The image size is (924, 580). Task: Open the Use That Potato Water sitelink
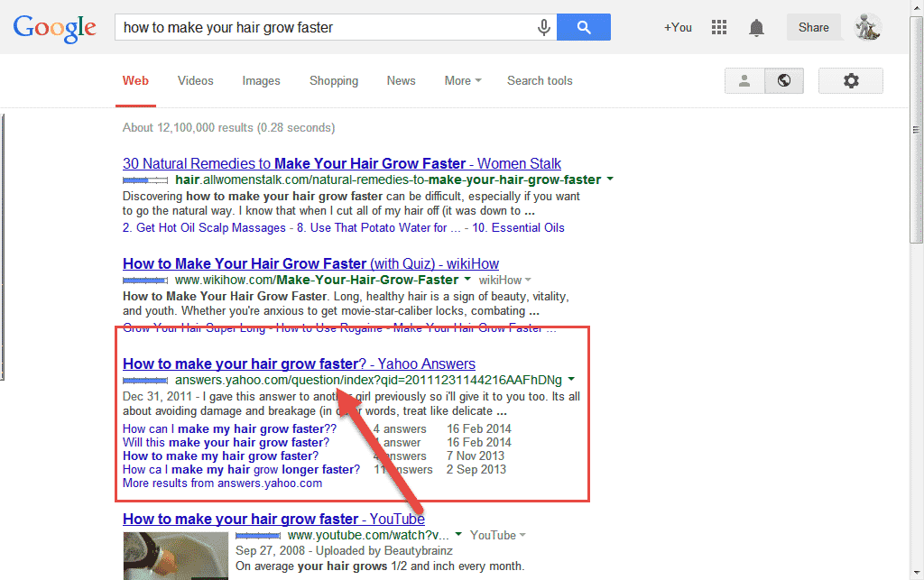378,228
